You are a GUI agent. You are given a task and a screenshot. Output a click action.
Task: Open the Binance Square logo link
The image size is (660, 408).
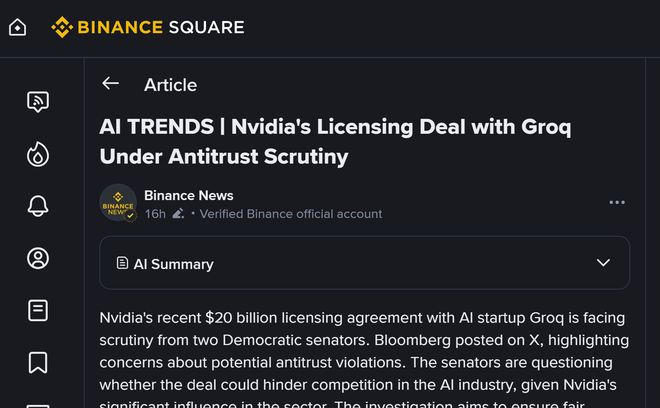click(148, 27)
